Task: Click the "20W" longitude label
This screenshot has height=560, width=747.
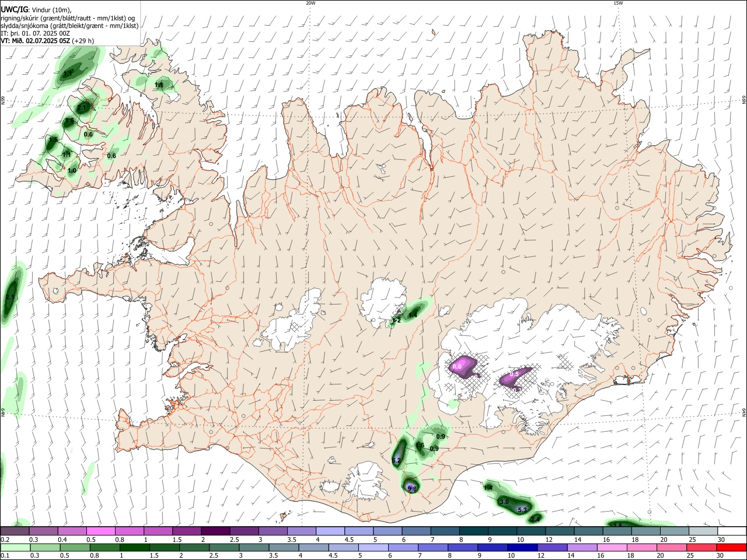Action: pos(310,3)
